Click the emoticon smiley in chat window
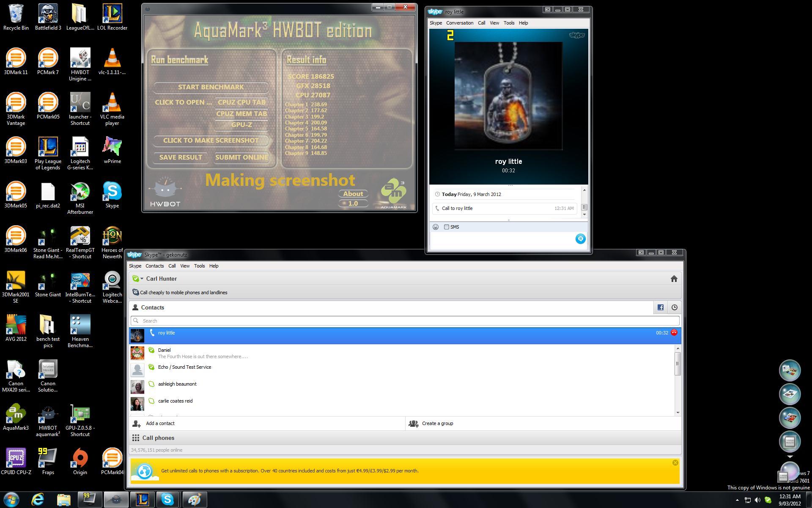Image resolution: width=812 pixels, height=508 pixels. pos(436,227)
